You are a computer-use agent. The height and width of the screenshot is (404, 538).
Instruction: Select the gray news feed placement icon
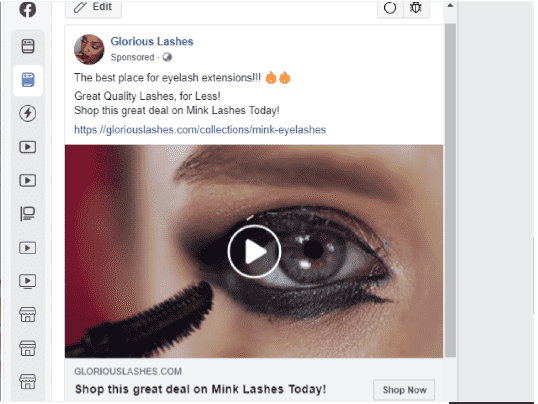(28, 46)
